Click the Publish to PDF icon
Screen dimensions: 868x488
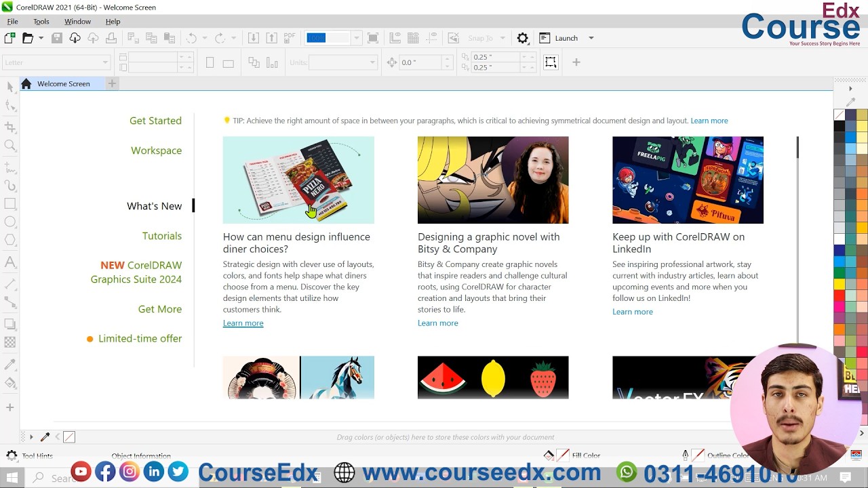(x=290, y=38)
